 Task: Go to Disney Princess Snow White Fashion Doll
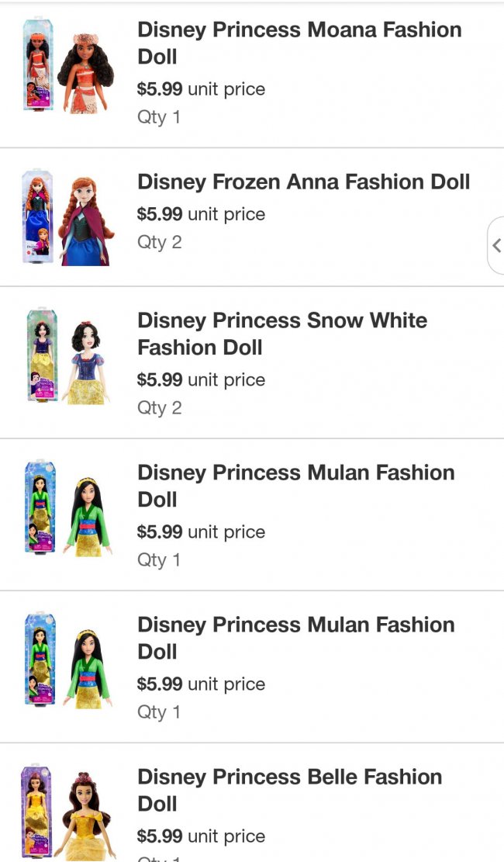[x=281, y=334]
